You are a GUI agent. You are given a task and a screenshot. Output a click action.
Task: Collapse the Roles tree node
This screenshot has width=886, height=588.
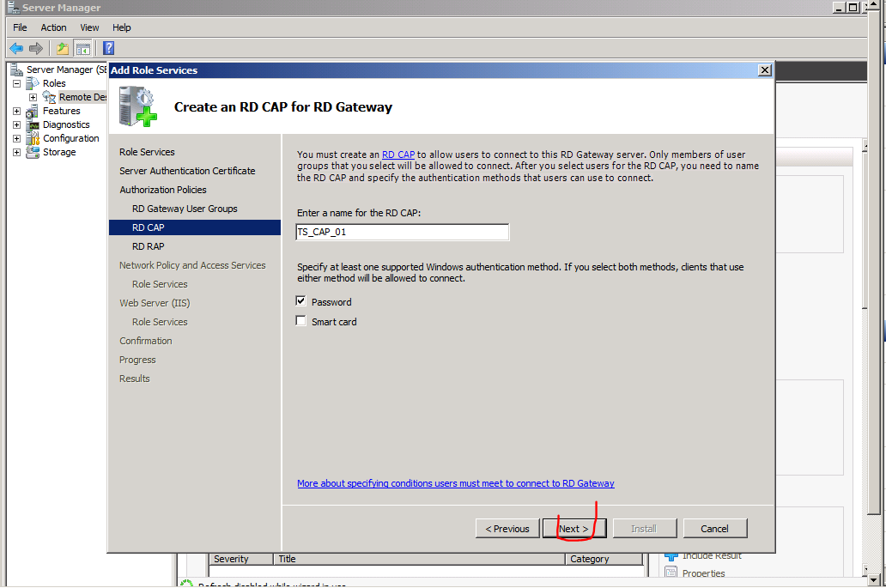[x=17, y=83]
